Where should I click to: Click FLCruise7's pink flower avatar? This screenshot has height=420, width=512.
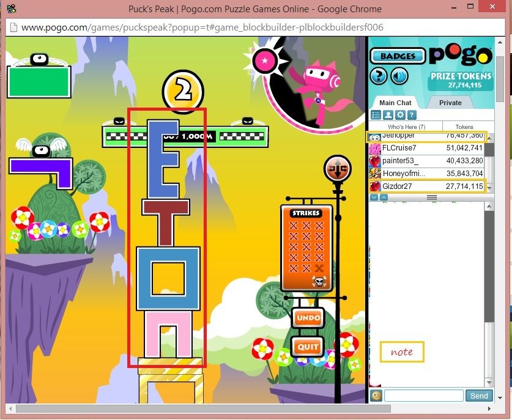[375, 149]
